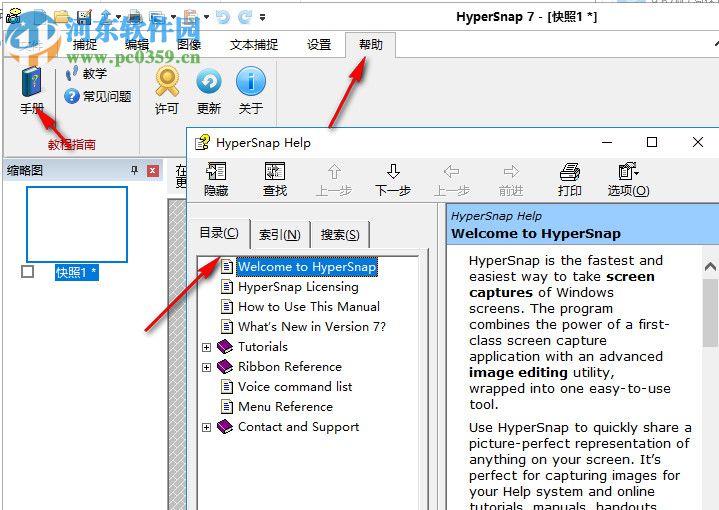Viewport: 719px width, 510px height.
Task: Open How to Use This Manual
Action: coord(309,307)
